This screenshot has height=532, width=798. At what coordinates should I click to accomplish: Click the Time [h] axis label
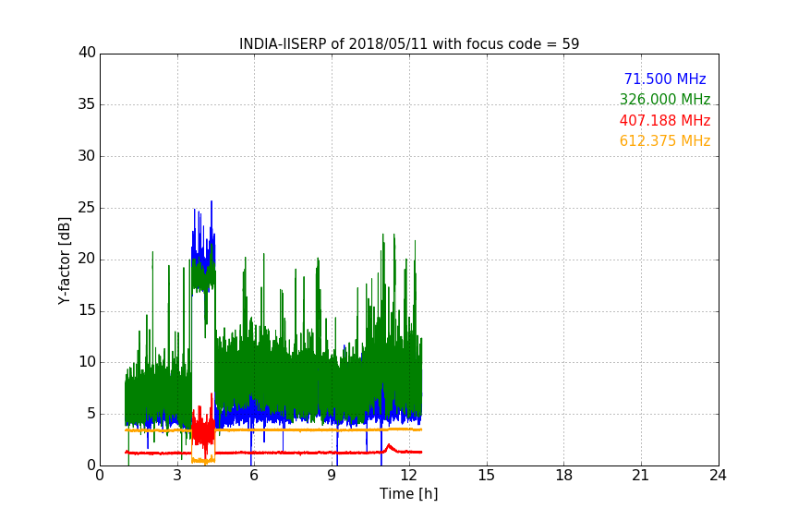click(x=408, y=493)
